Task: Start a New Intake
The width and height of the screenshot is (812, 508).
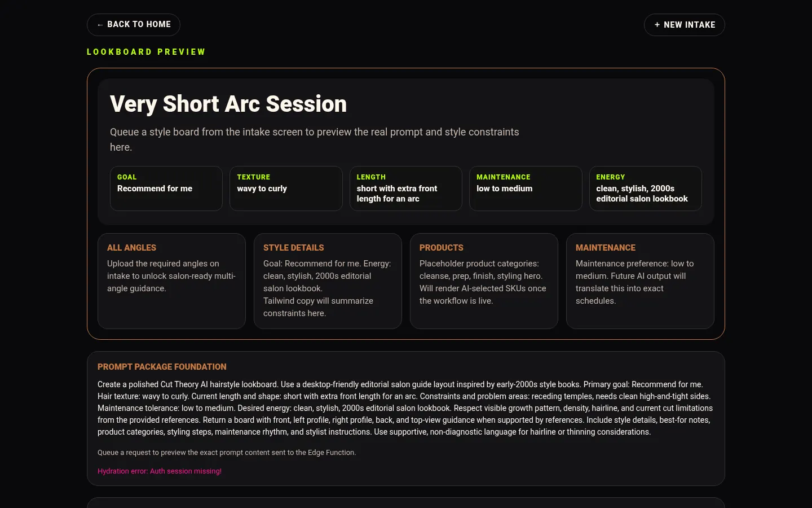Action: point(685,25)
